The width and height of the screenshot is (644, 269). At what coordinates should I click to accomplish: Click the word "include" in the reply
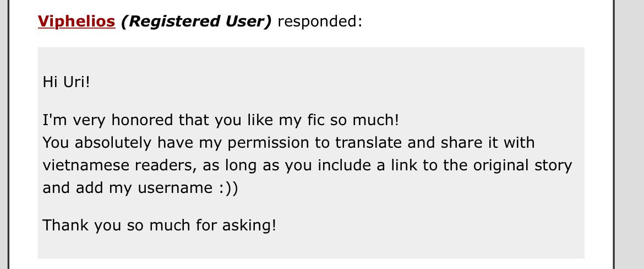(x=345, y=165)
